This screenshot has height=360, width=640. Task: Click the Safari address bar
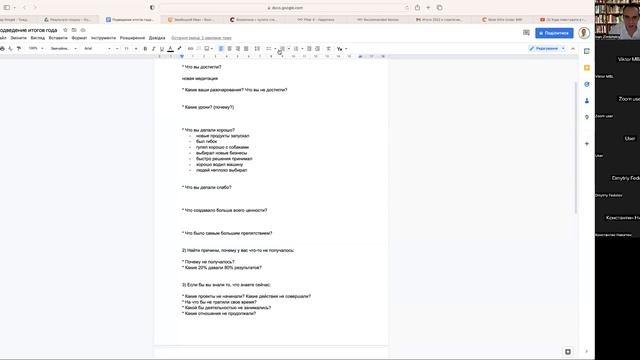click(x=285, y=8)
